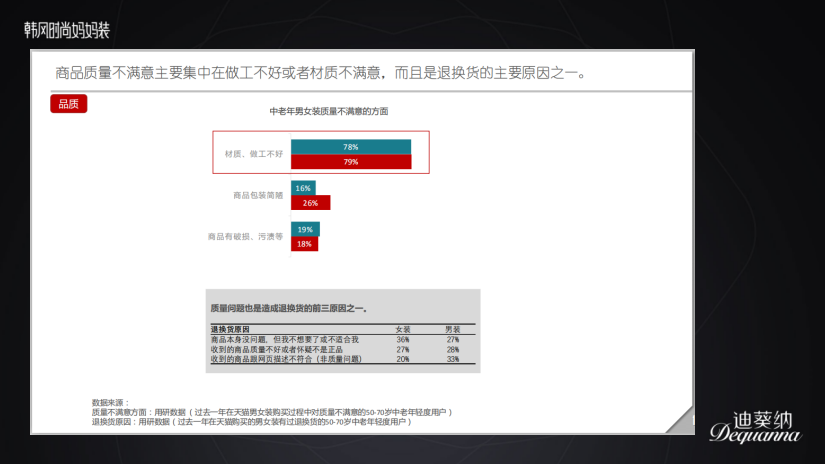
Task: Select the label 商品包装简陋
Action: click(x=258, y=195)
